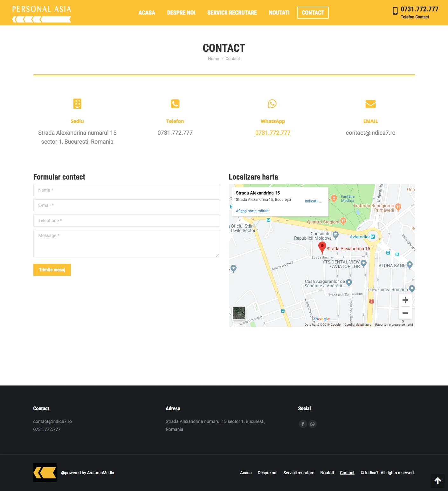
Task: Switch map to satellite view thumbnail
Action: (238, 313)
